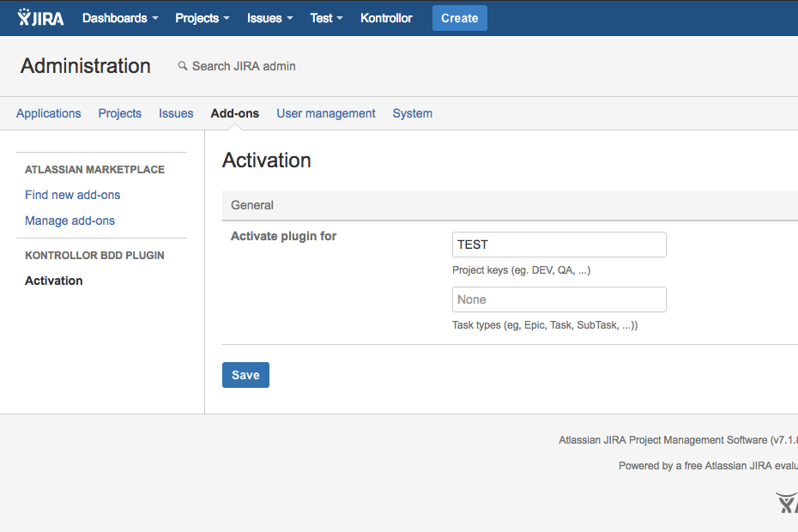Image resolution: width=798 pixels, height=532 pixels.
Task: Expand the Issues dropdown in top bar
Action: pyautogui.click(x=269, y=18)
